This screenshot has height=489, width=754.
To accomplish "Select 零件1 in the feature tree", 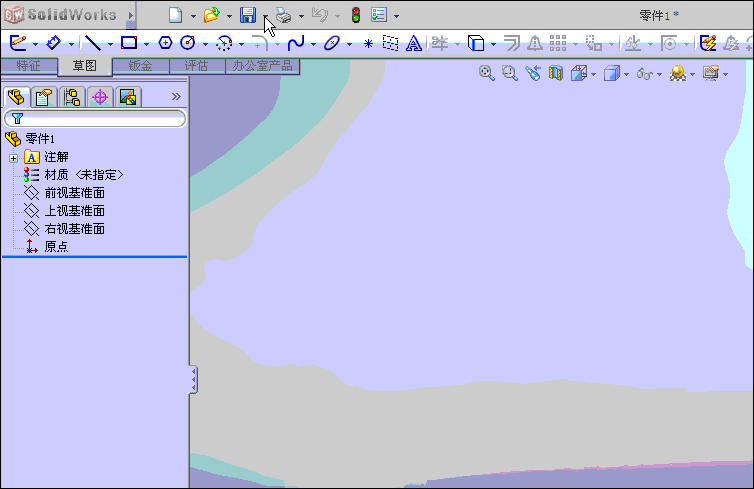I will tap(40, 139).
